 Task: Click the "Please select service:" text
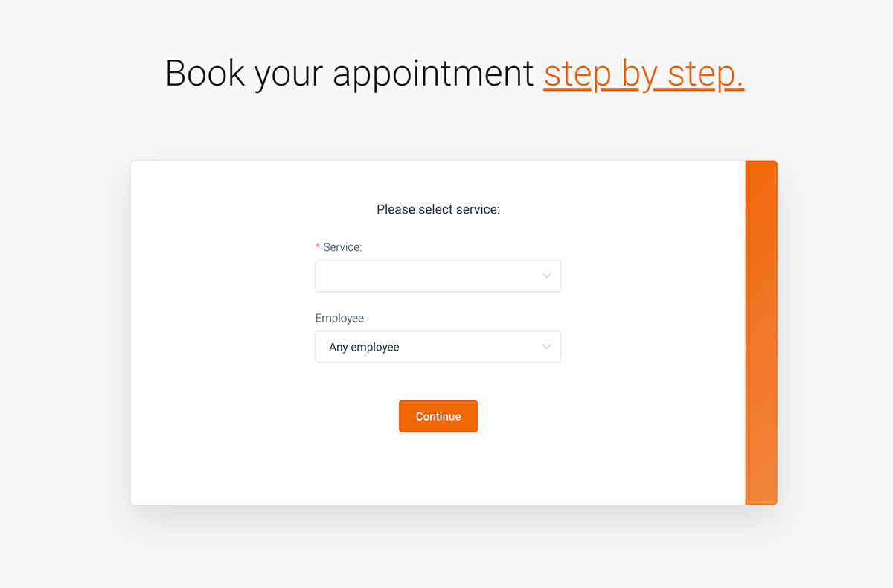pos(438,210)
